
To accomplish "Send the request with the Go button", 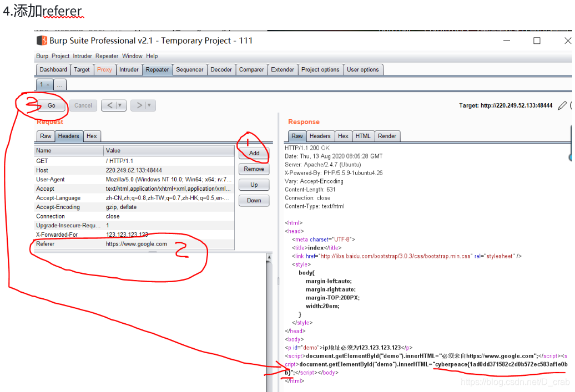I will point(51,105).
